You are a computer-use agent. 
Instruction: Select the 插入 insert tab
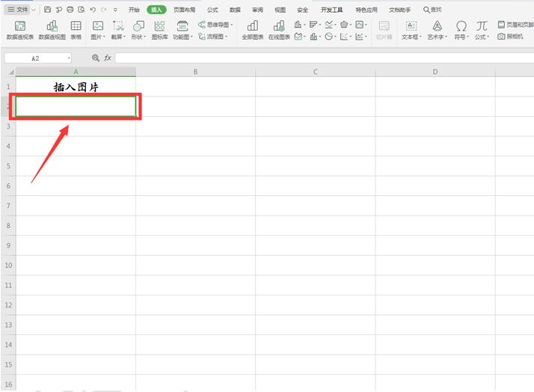pyautogui.click(x=156, y=10)
